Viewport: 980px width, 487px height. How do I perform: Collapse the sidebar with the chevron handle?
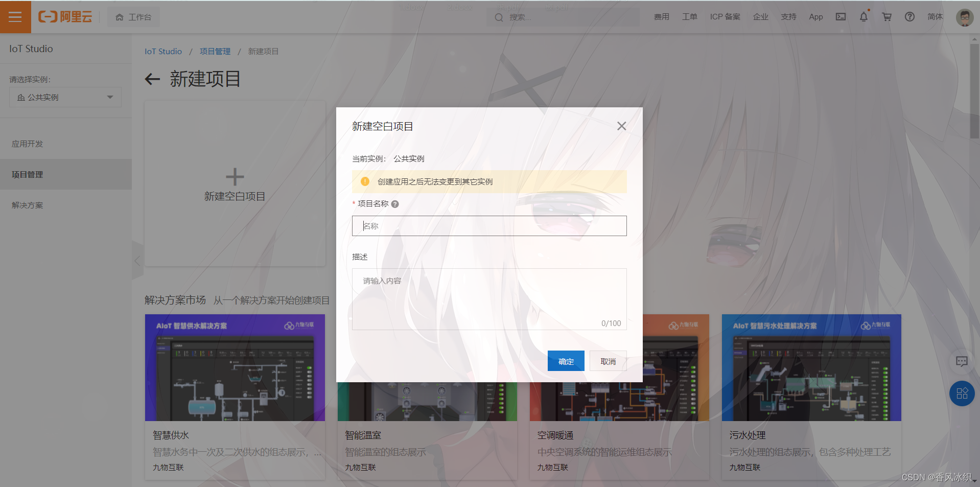coord(137,261)
